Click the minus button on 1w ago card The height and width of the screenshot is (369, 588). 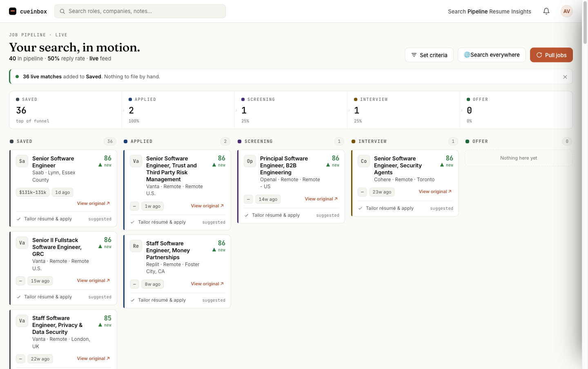[x=135, y=206]
